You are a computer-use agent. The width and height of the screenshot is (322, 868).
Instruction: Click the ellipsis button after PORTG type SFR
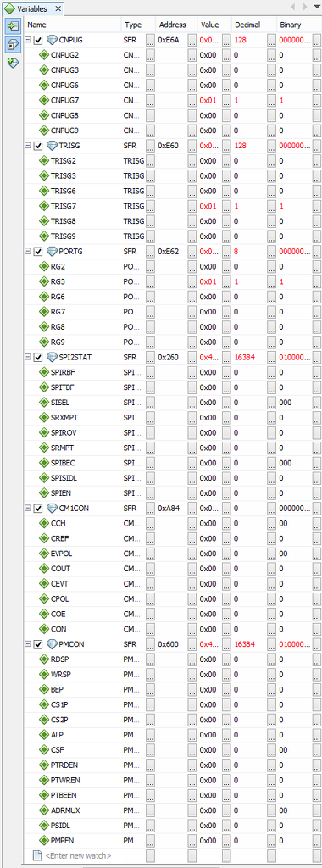pyautogui.click(x=151, y=251)
